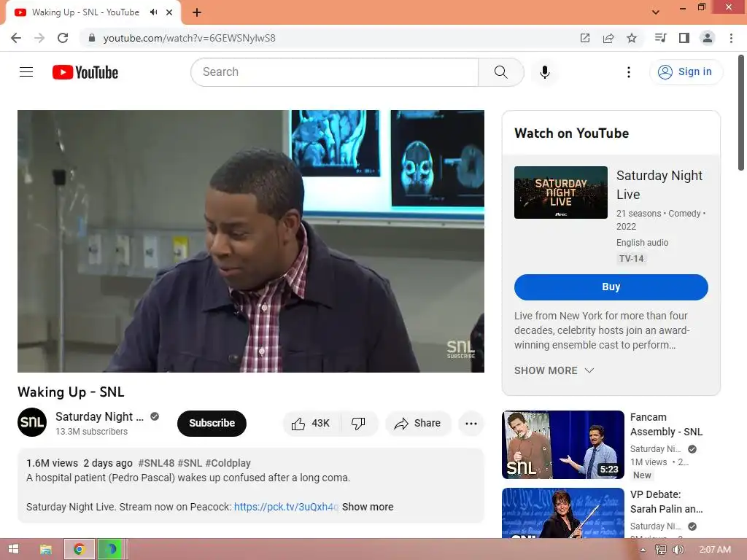Screen dimensions: 747x560
Task: Click the address bar URL
Action: click(x=189, y=38)
